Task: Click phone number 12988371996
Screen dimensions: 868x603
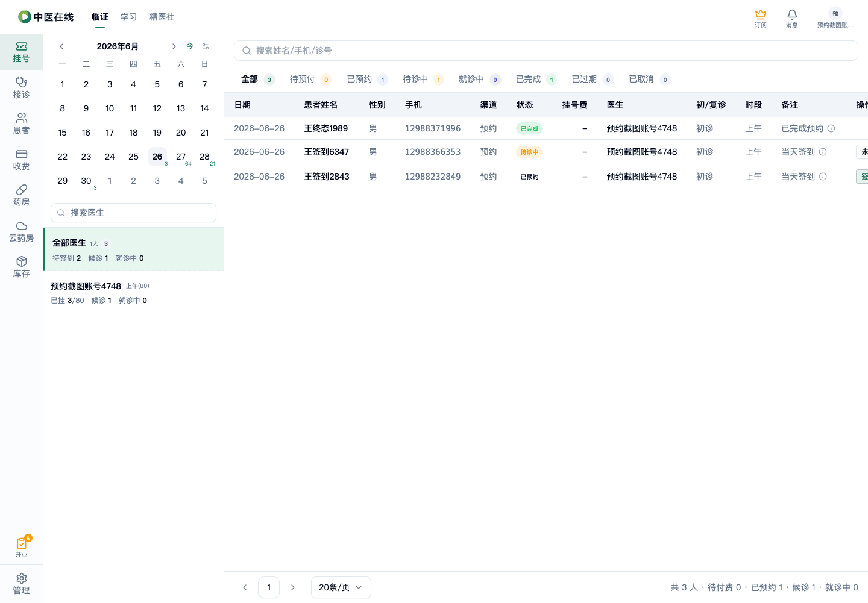Action: [x=433, y=128]
